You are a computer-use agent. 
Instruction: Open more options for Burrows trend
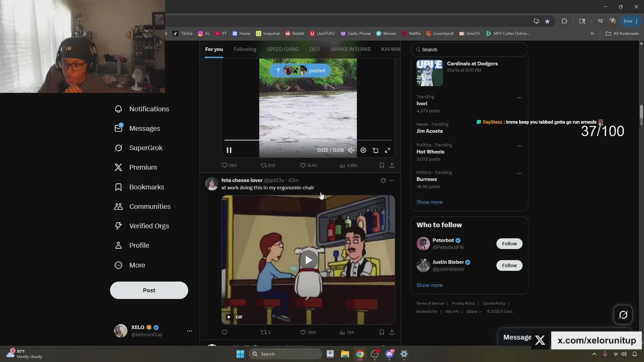click(x=519, y=173)
